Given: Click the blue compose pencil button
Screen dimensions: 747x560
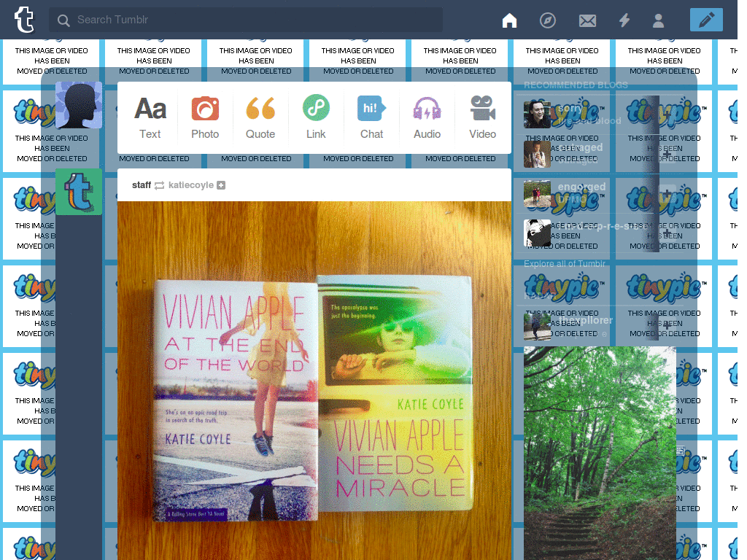Looking at the screenshot, I should click(x=706, y=20).
